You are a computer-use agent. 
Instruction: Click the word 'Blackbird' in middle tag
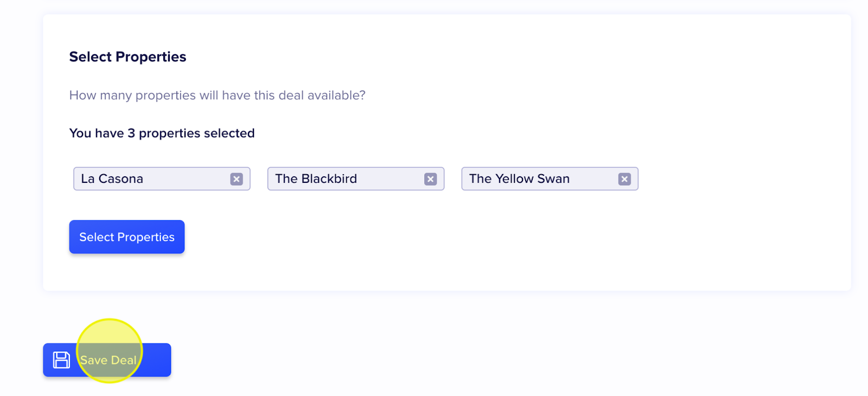[x=329, y=179]
